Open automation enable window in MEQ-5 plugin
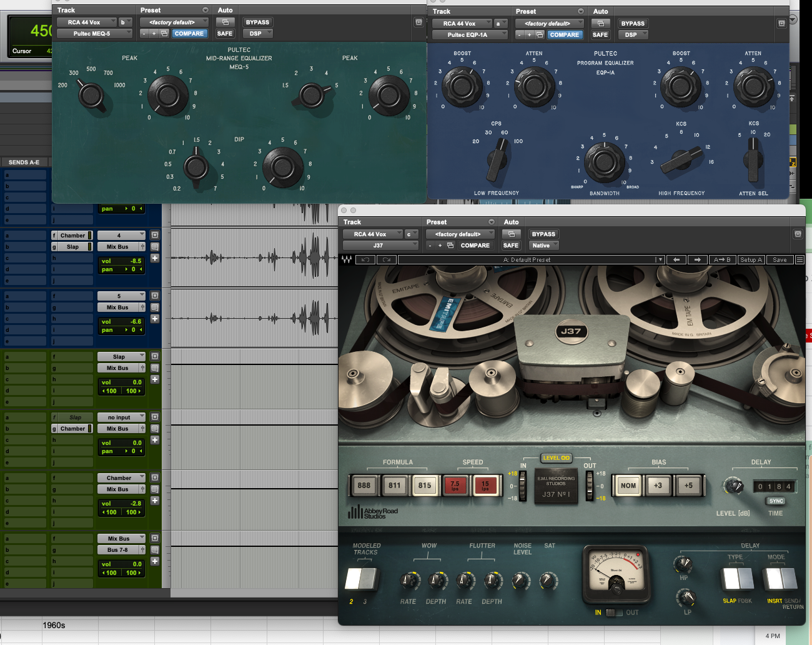812x645 pixels. 225,22
